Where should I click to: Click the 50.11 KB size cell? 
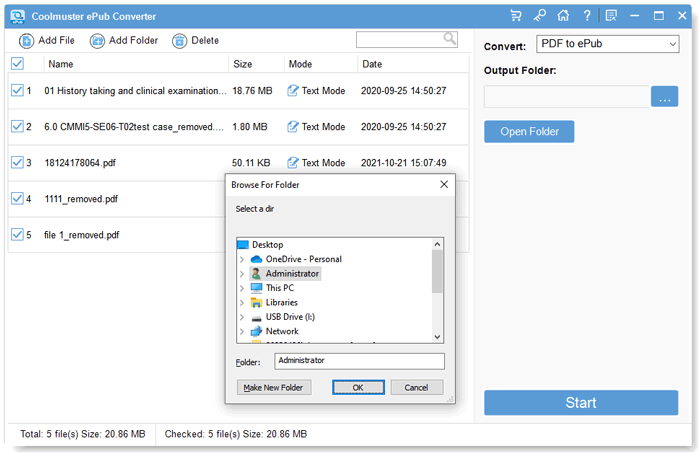pos(251,163)
